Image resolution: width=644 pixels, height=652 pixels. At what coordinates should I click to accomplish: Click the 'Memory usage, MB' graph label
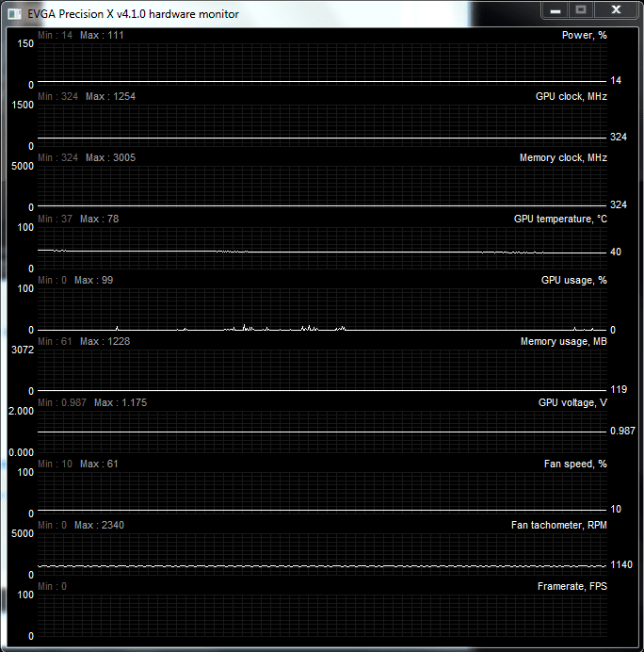(x=563, y=341)
